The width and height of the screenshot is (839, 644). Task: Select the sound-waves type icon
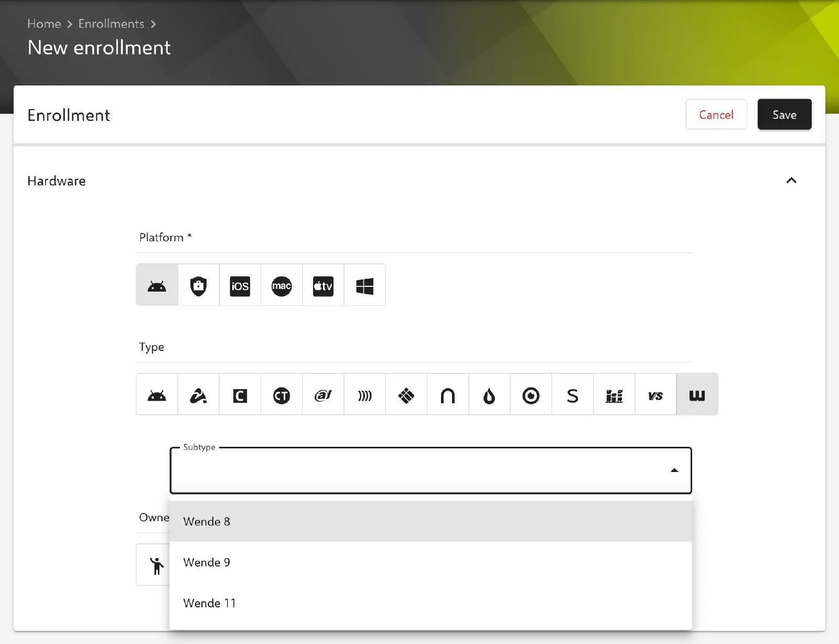pyautogui.click(x=365, y=394)
